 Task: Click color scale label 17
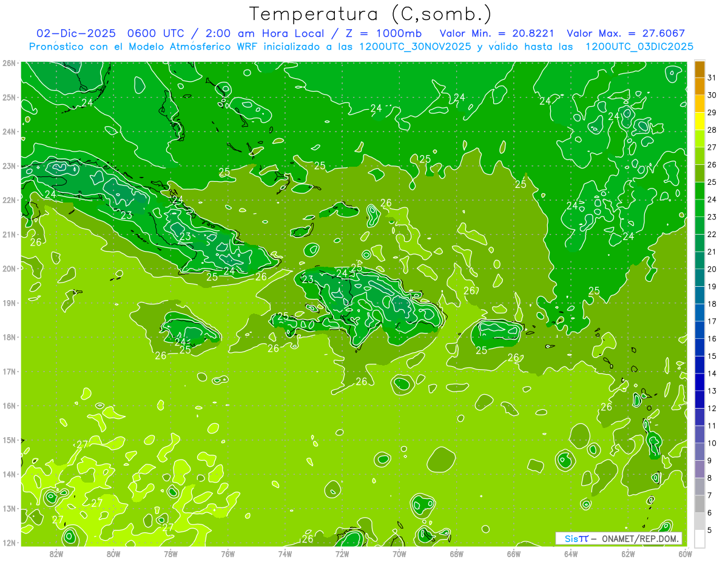point(712,321)
